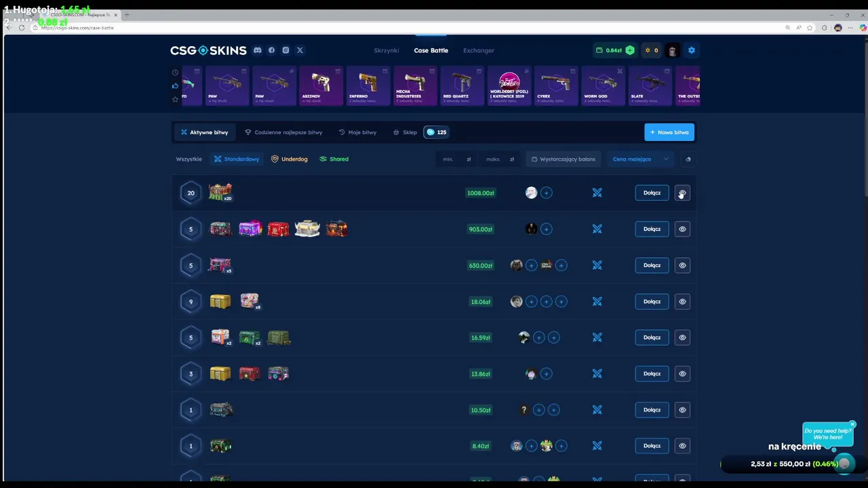Click the yellow case in 18.06zł row
This screenshot has width=868, height=488.
click(x=220, y=301)
